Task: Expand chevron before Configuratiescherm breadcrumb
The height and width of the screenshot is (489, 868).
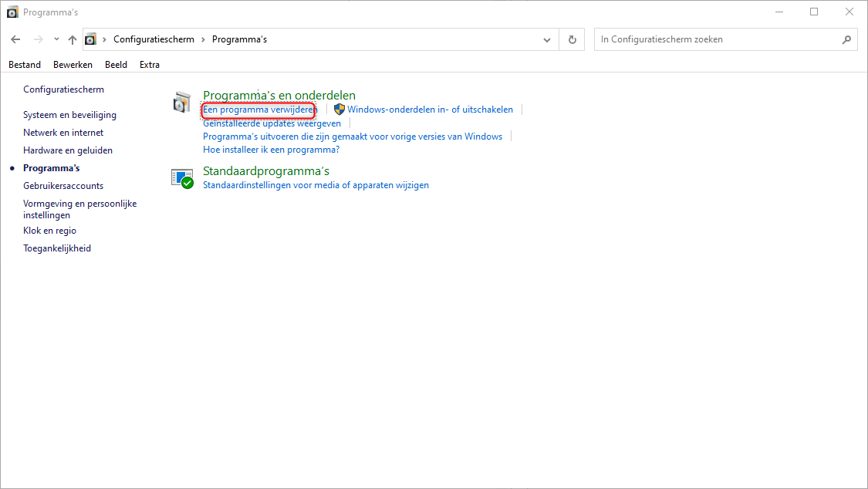Action: pyautogui.click(x=104, y=39)
